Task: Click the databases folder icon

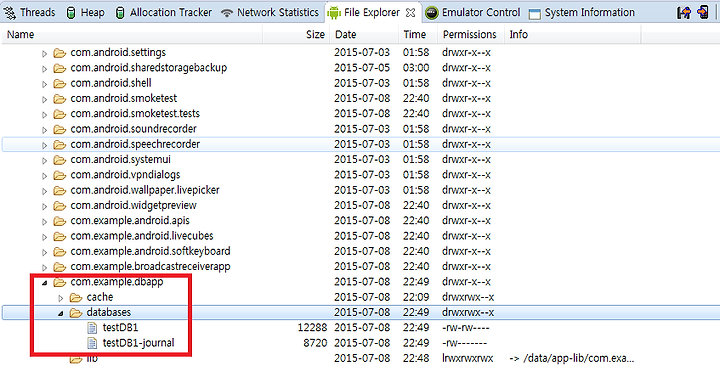Action: coord(76,313)
